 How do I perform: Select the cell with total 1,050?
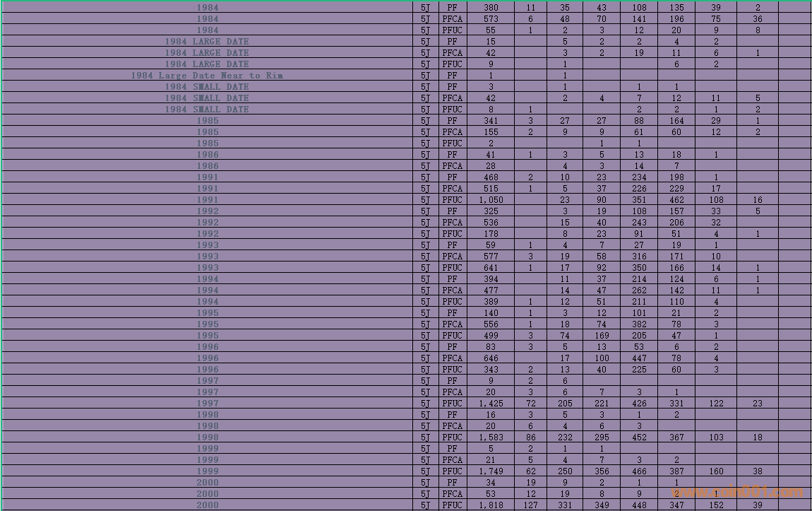(x=491, y=200)
